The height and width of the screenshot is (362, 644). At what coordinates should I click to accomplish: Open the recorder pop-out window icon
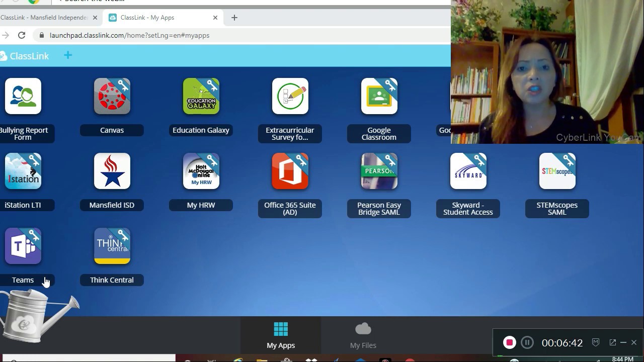[613, 342]
